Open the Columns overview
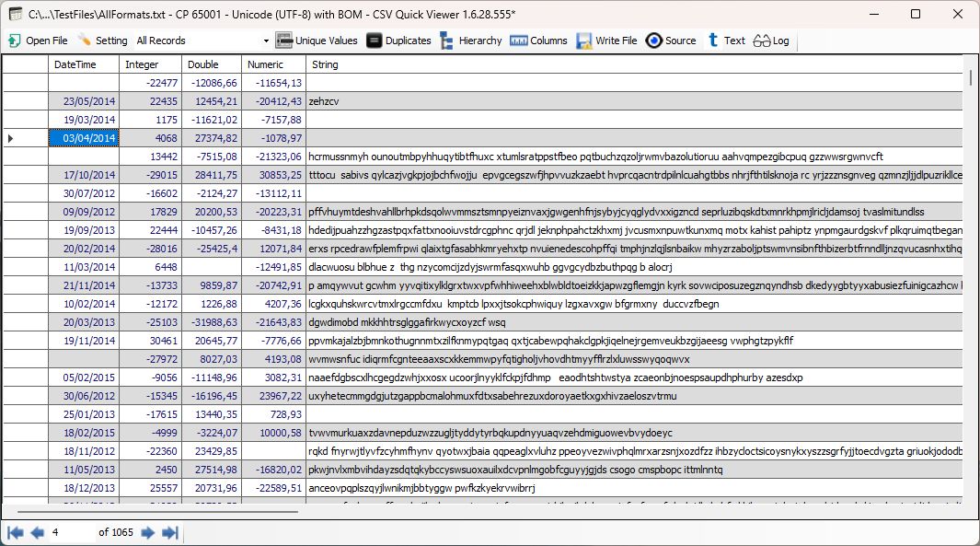 541,41
